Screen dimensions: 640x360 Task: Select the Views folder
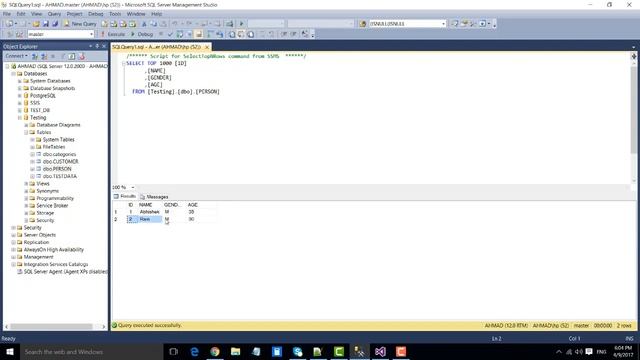(43, 184)
